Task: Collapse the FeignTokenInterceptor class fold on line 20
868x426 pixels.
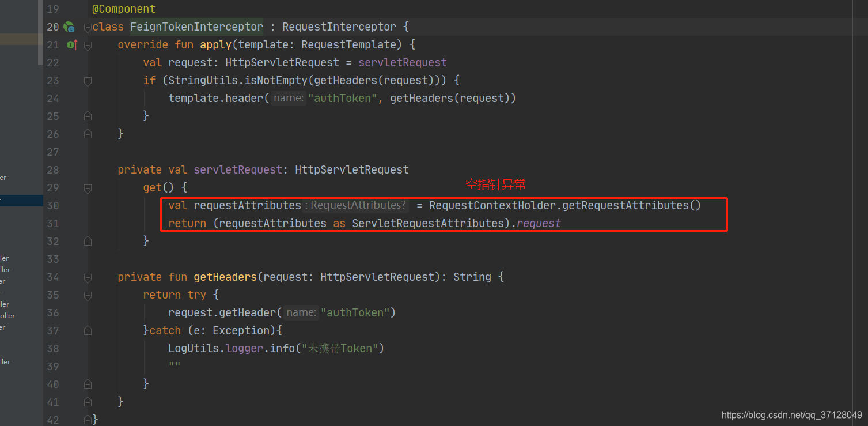Action: 88,27
